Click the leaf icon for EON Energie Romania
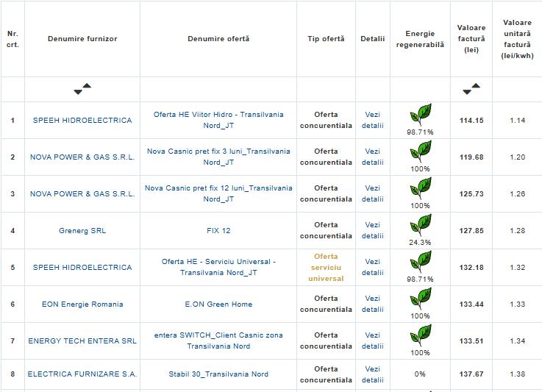This screenshot has height=392, width=542. (x=420, y=299)
